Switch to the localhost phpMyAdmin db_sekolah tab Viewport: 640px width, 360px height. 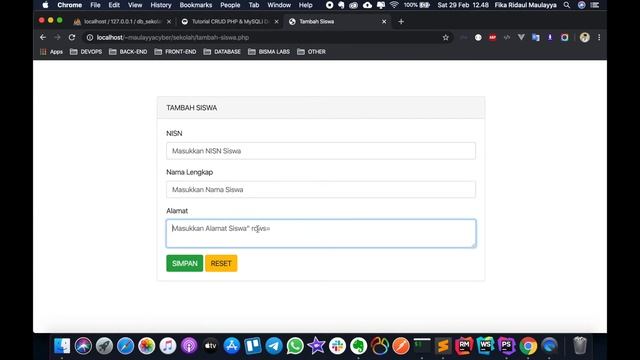coord(122,22)
